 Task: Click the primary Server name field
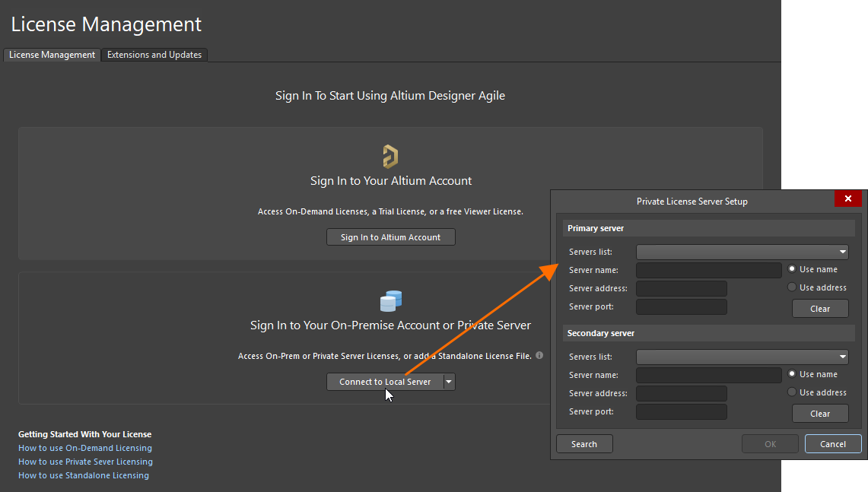tap(708, 270)
